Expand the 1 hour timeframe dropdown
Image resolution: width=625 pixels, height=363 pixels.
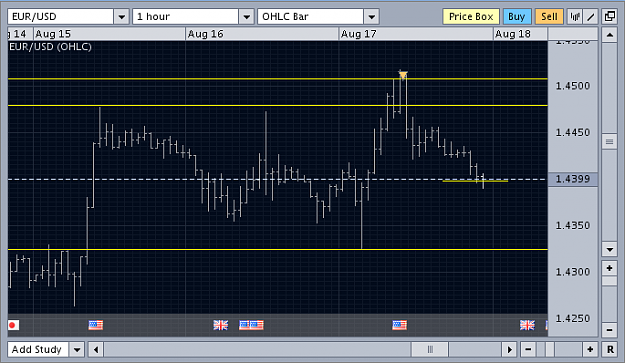246,17
